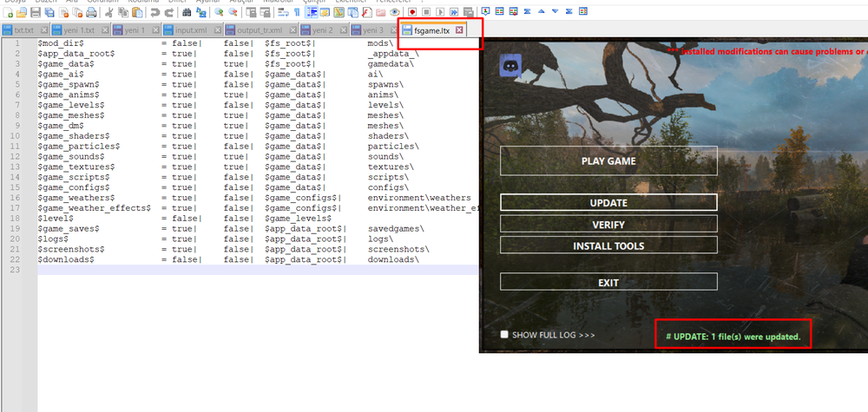Viewport: 868px width, 412px height.
Task: Click the Cut scissors icon
Action: tap(109, 11)
